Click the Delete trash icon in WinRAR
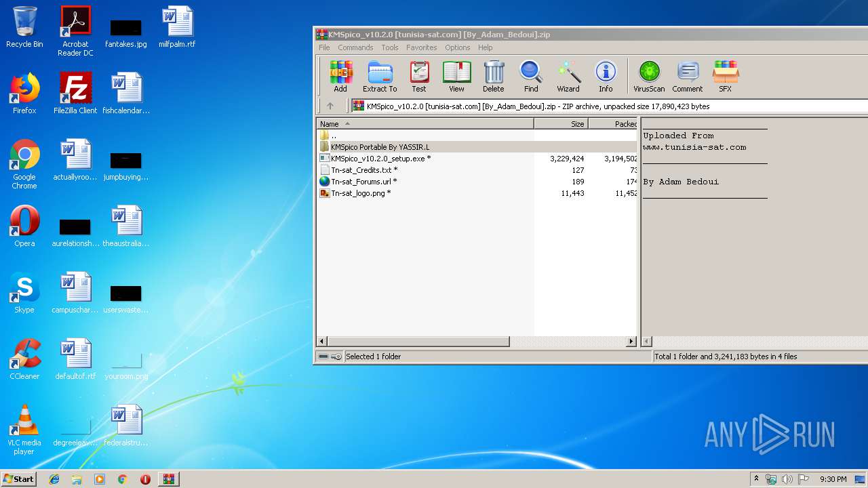Viewport: 868px width, 488px height. [494, 77]
